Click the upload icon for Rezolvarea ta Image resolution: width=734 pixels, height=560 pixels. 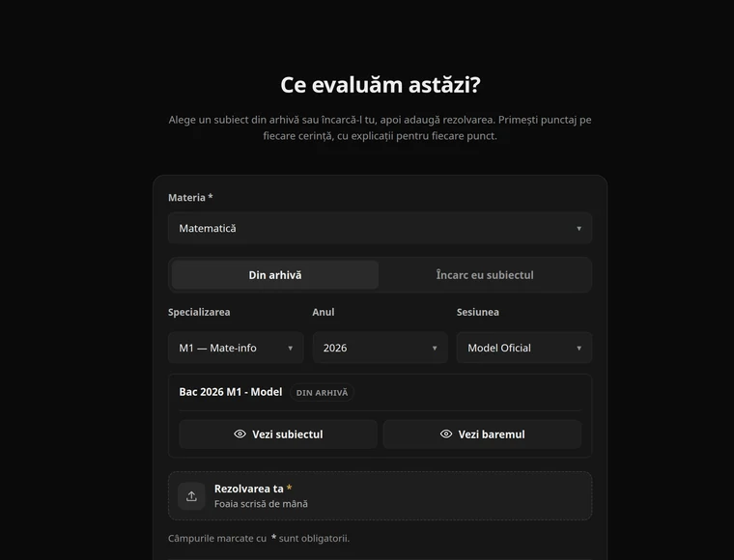click(x=191, y=496)
